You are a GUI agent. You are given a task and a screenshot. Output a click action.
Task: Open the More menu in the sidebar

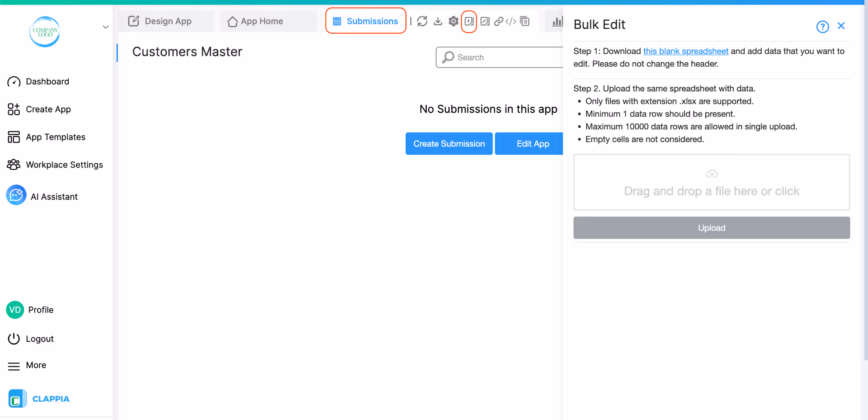coord(36,365)
